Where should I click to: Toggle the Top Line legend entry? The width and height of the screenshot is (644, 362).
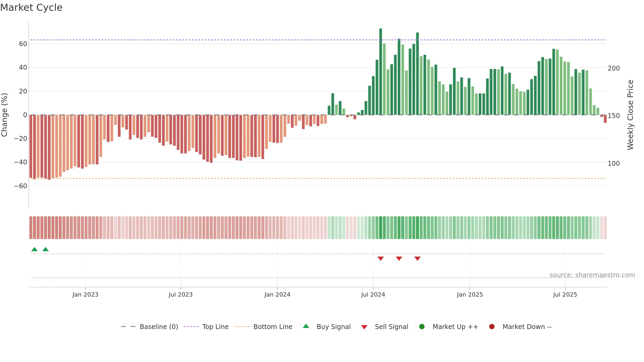[206, 327]
